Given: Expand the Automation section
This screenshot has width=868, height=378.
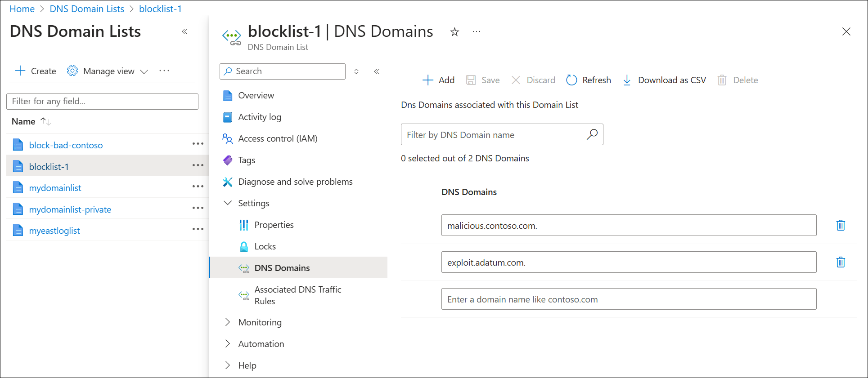Looking at the screenshot, I should (x=228, y=344).
